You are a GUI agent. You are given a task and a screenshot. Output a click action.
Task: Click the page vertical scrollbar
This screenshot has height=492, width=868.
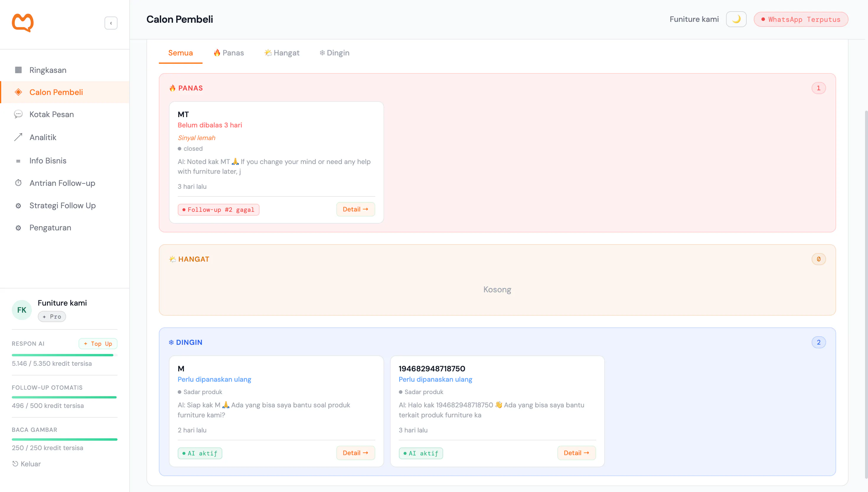click(x=866, y=294)
